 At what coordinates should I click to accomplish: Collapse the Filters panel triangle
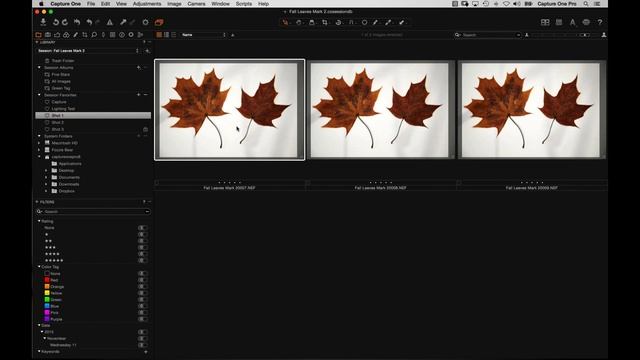[x=37, y=202]
